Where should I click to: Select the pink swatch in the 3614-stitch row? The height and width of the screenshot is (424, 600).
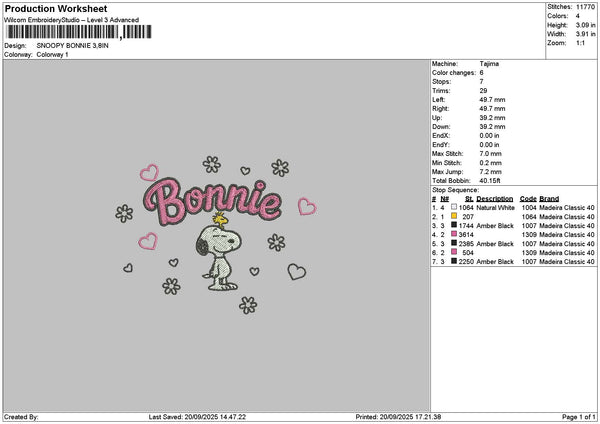point(454,234)
